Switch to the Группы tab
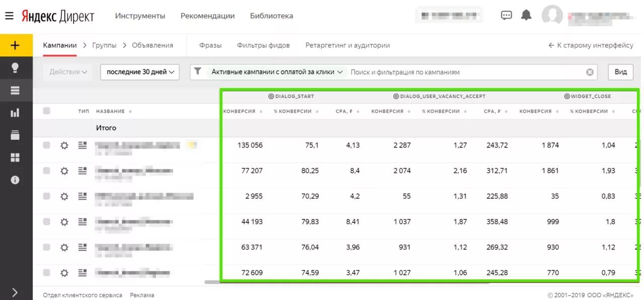The image size is (644, 300). coord(104,45)
